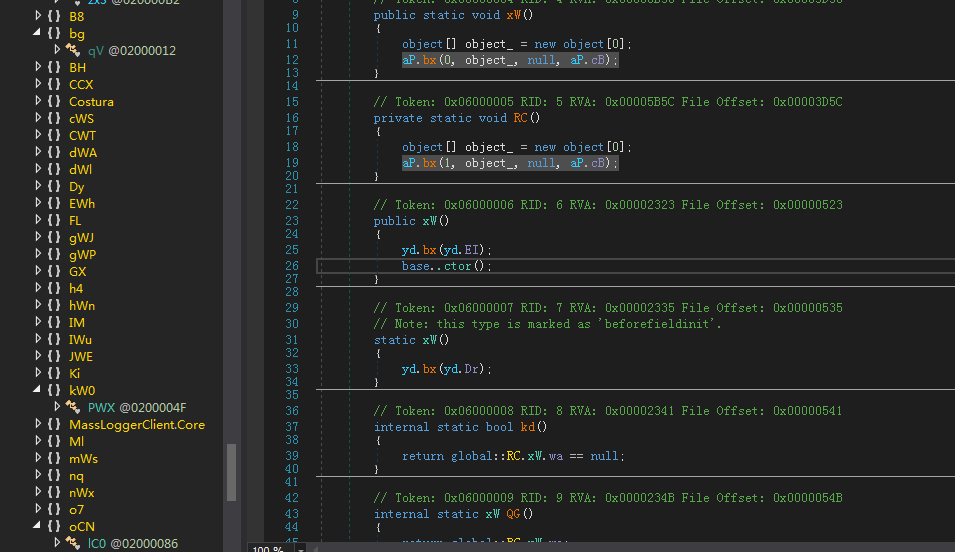The image size is (955, 552).
Task: Select the IM namespace in tree
Action: (x=77, y=323)
